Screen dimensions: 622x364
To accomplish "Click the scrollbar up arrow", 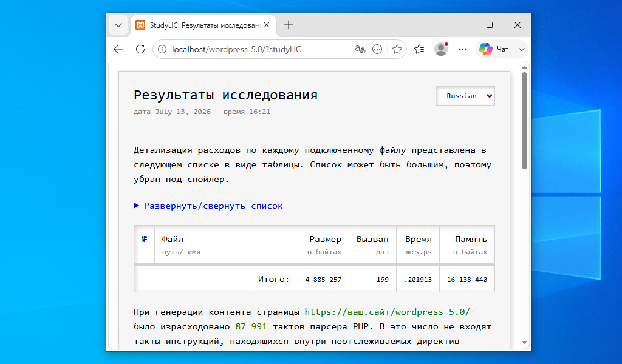I will pos(524,67).
